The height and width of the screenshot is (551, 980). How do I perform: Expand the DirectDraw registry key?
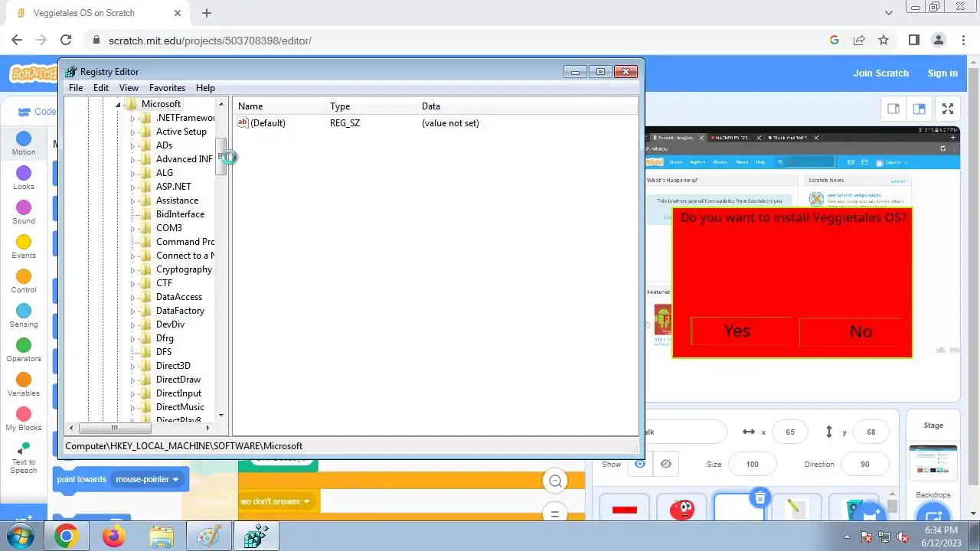pos(132,380)
